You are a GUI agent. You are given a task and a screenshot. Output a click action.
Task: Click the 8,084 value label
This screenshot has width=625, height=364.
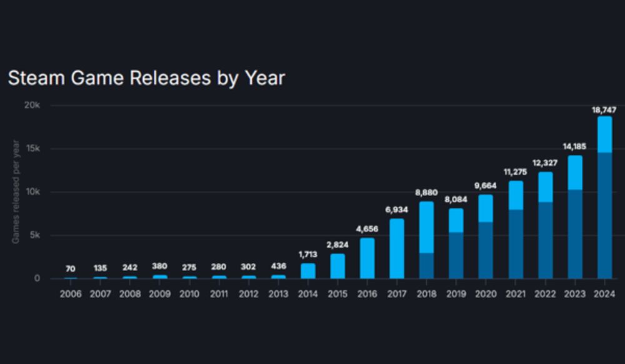click(x=456, y=199)
